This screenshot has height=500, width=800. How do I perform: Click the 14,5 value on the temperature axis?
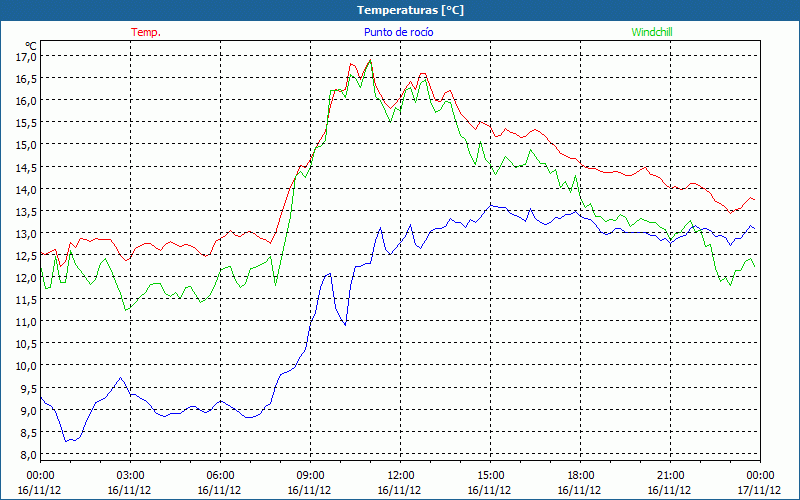coord(26,167)
